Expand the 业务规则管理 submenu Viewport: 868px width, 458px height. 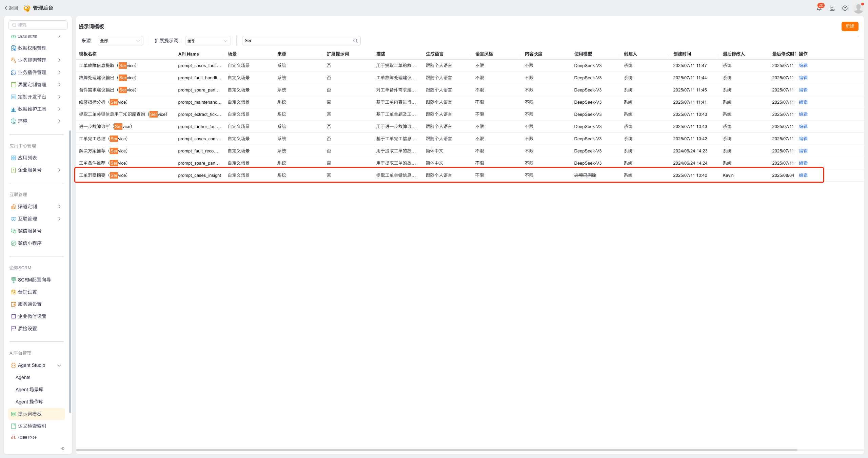point(59,60)
